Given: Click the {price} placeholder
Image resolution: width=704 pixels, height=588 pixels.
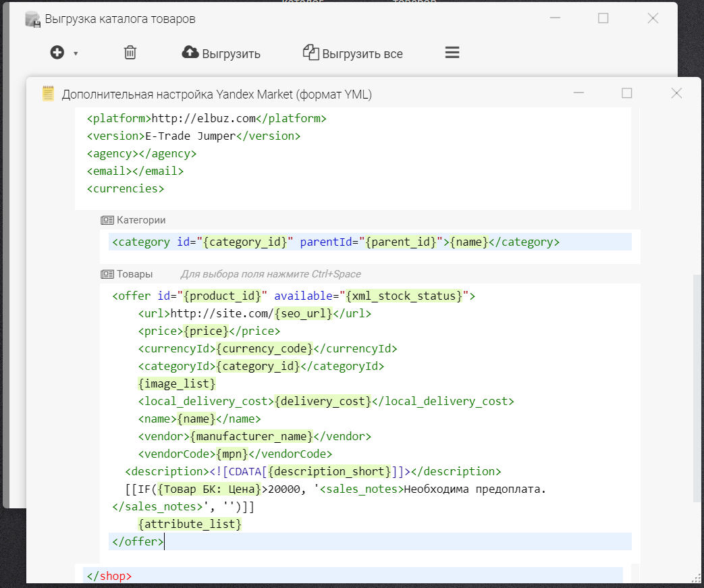Looking at the screenshot, I should (206, 331).
